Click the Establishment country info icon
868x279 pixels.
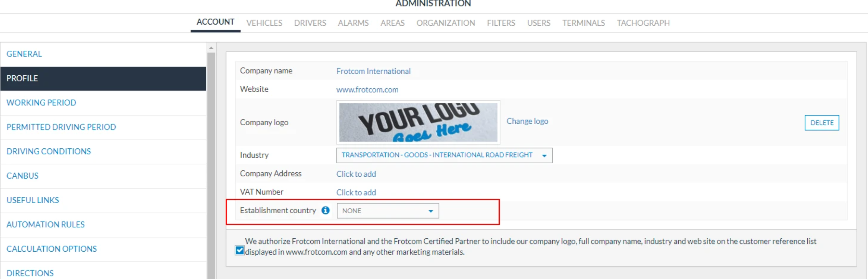325,210
